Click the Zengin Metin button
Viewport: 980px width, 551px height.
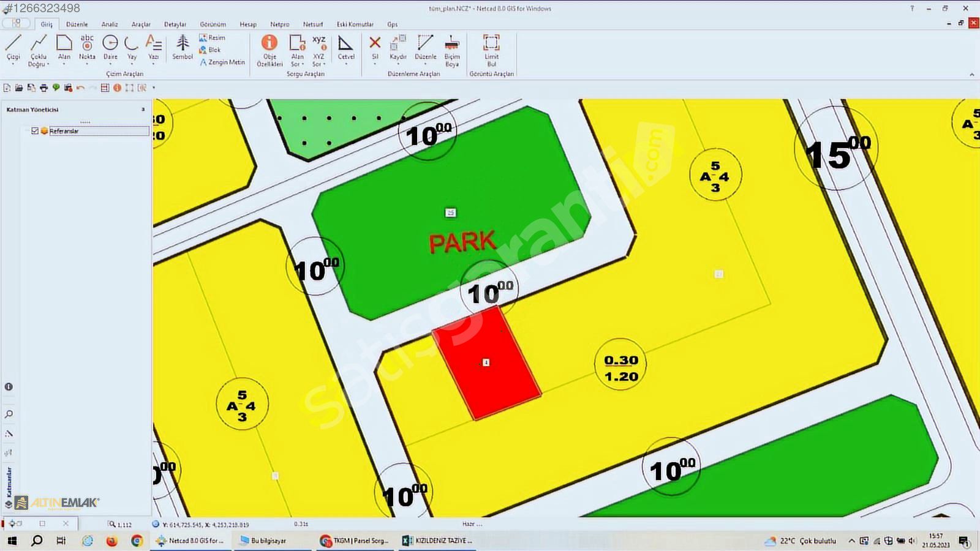pyautogui.click(x=222, y=62)
